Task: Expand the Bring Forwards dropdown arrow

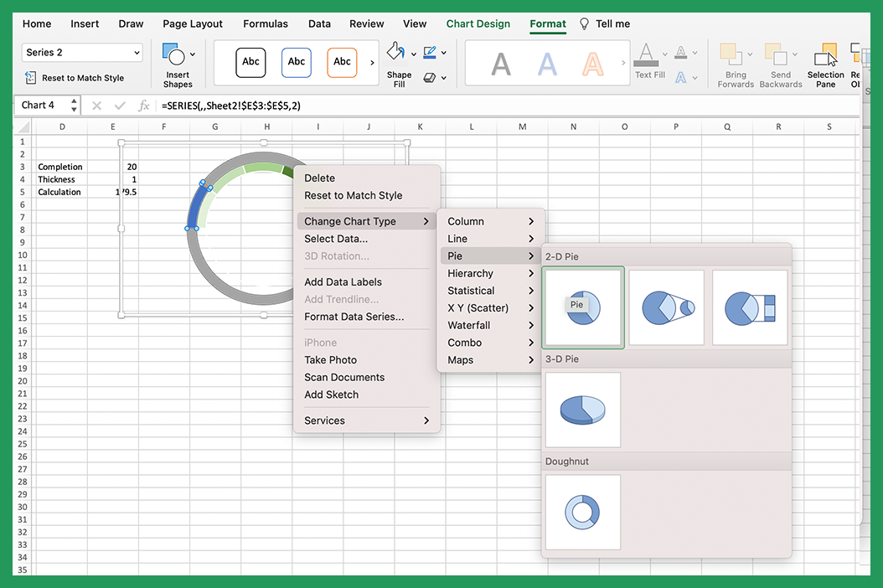Action: [750, 54]
